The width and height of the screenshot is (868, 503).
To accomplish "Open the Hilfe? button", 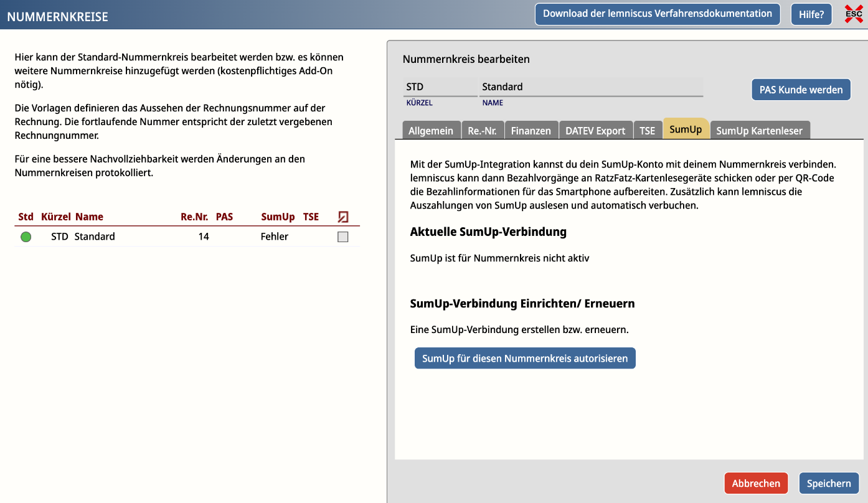I will click(x=811, y=14).
